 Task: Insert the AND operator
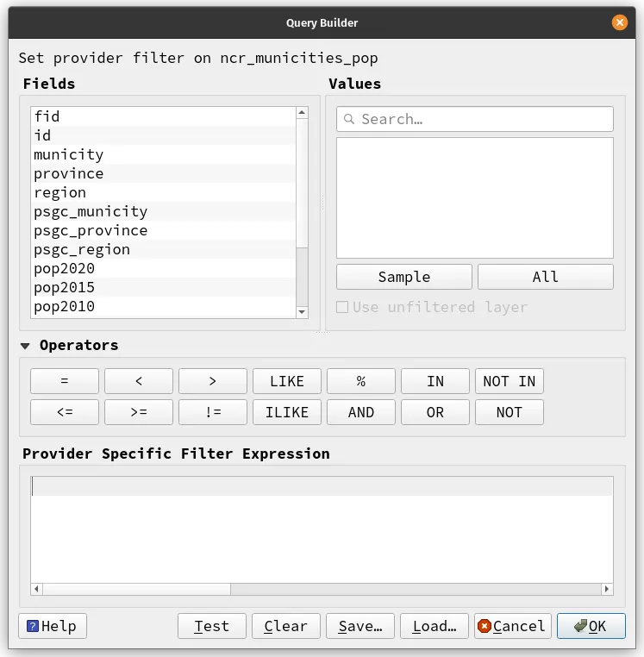click(x=361, y=412)
